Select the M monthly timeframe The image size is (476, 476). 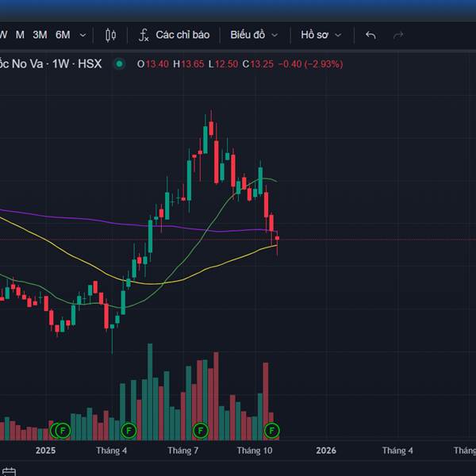coord(20,35)
